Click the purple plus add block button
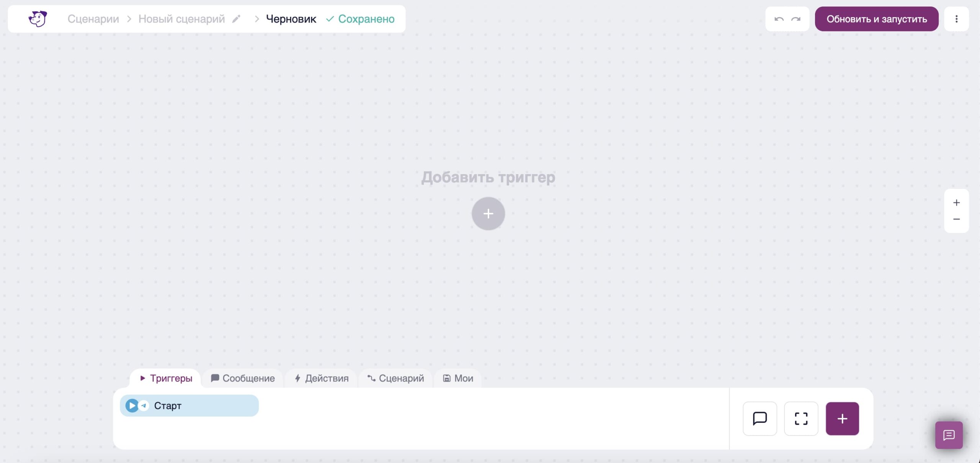Image resolution: width=980 pixels, height=463 pixels. (842, 418)
